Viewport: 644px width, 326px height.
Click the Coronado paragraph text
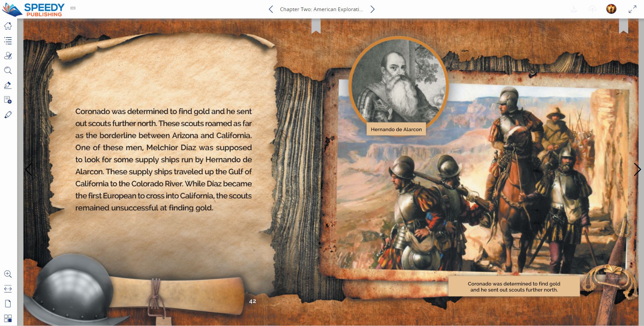coord(164,159)
